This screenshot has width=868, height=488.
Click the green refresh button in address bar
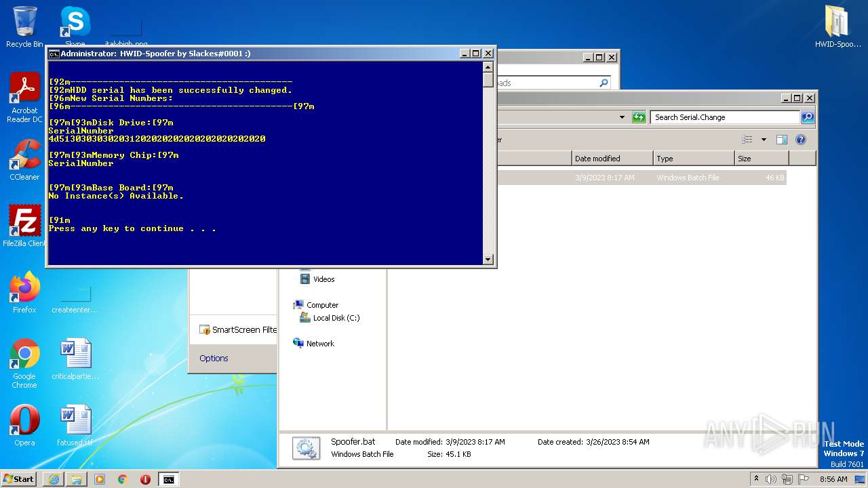(x=638, y=117)
